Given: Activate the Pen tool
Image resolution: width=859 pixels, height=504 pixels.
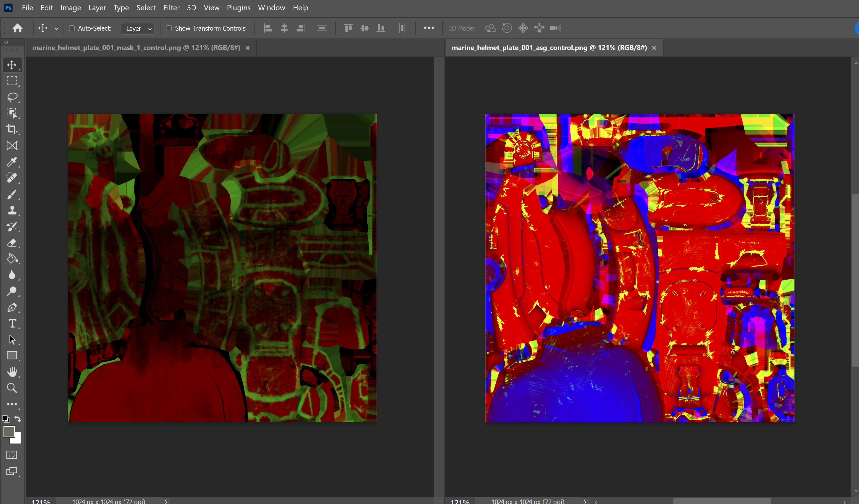Looking at the screenshot, I should coord(12,308).
